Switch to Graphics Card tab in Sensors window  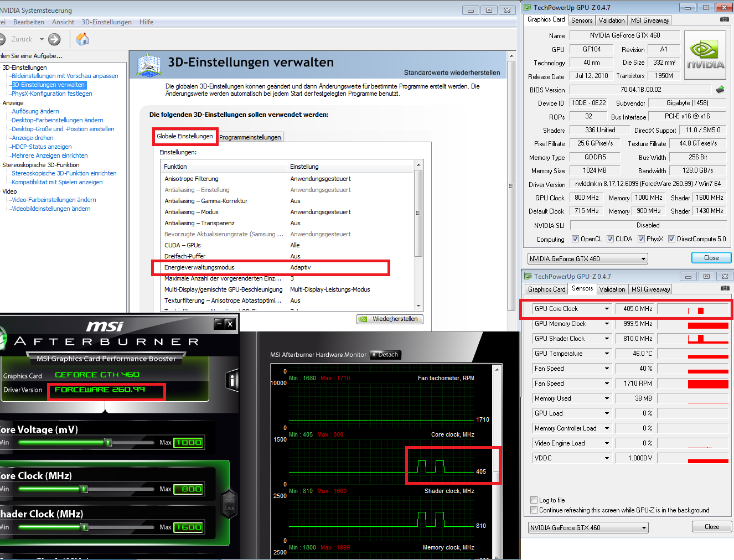tap(547, 289)
